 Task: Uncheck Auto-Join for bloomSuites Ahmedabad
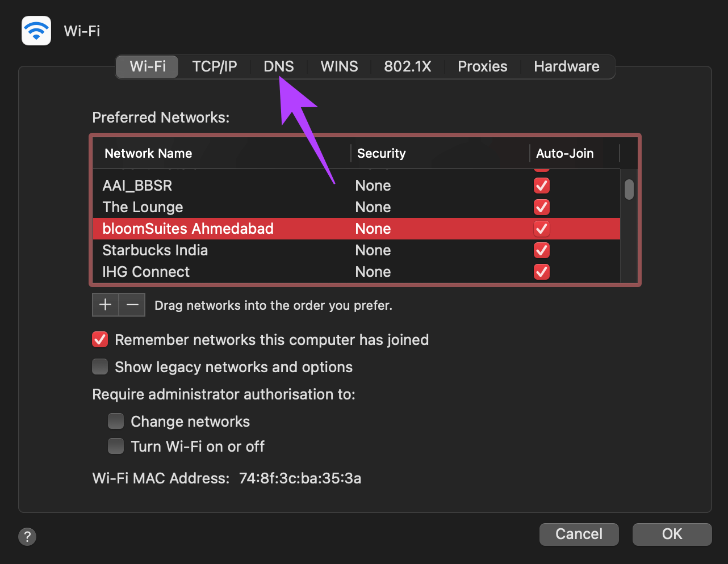pos(542,229)
